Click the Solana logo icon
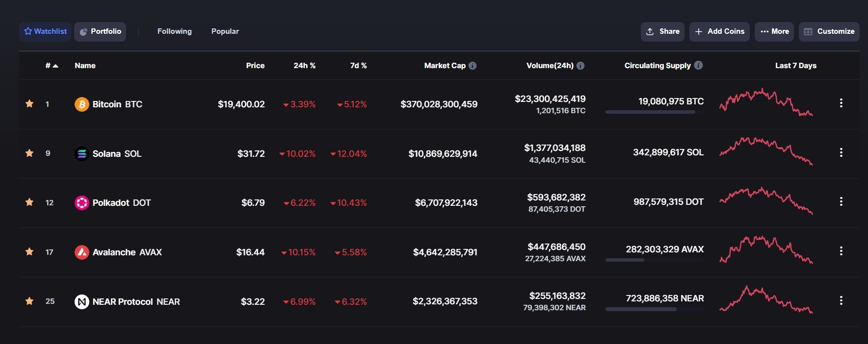 [x=81, y=154]
